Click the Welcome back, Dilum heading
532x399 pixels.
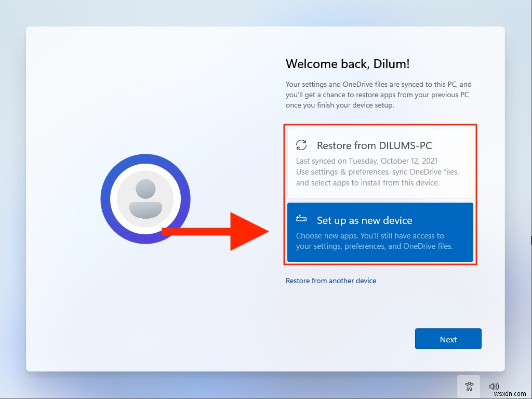point(348,64)
